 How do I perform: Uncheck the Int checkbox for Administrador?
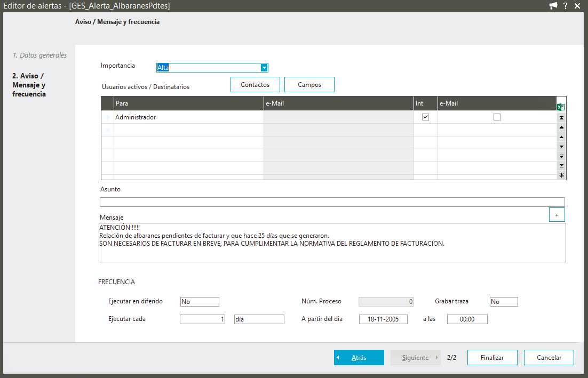(425, 117)
